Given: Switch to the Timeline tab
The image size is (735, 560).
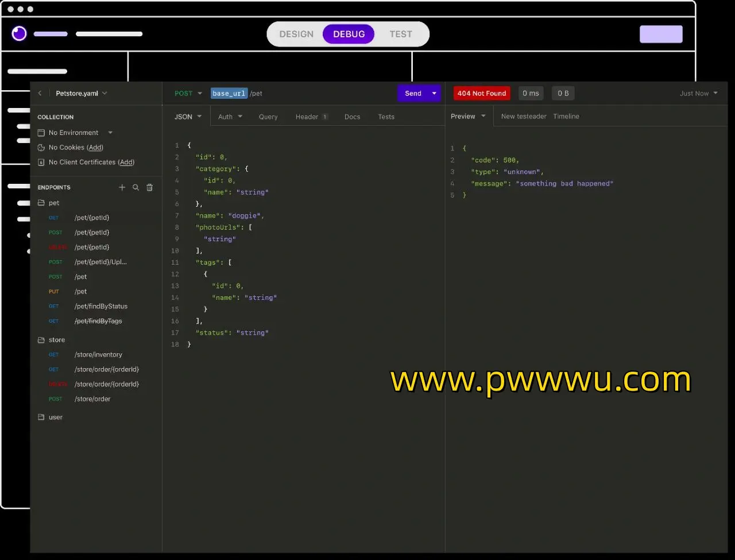Looking at the screenshot, I should pos(566,117).
